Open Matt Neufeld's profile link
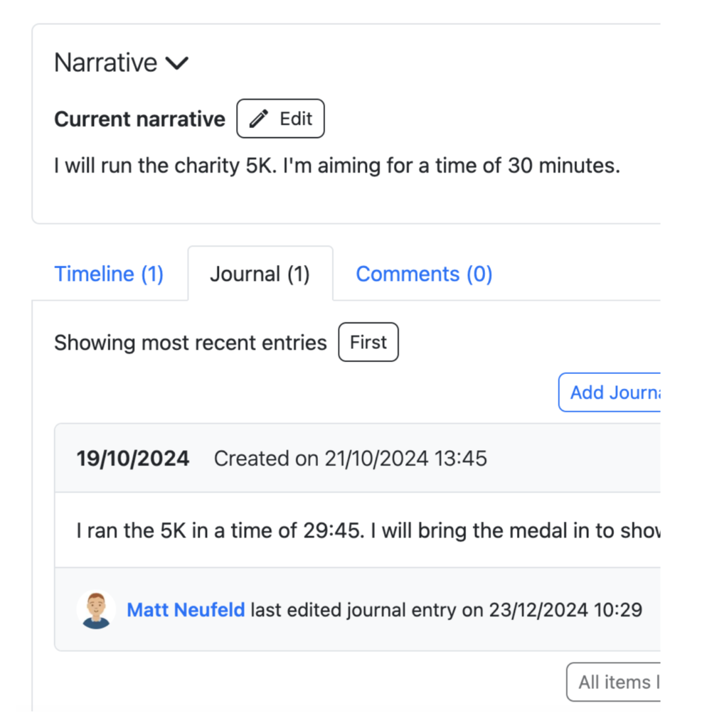The height and width of the screenshot is (728, 702). (x=186, y=610)
